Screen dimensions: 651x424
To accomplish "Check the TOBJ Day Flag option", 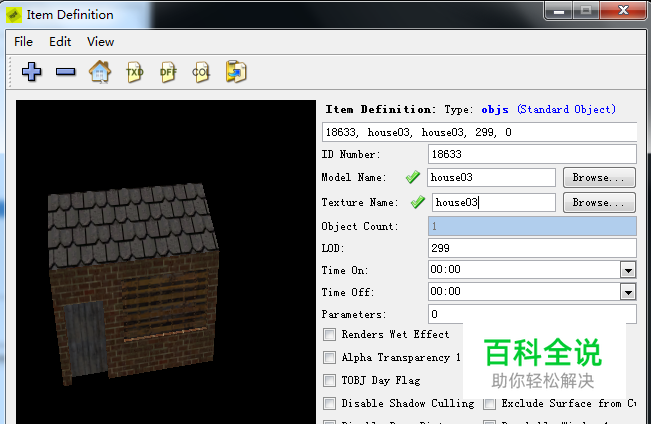I will [x=330, y=380].
